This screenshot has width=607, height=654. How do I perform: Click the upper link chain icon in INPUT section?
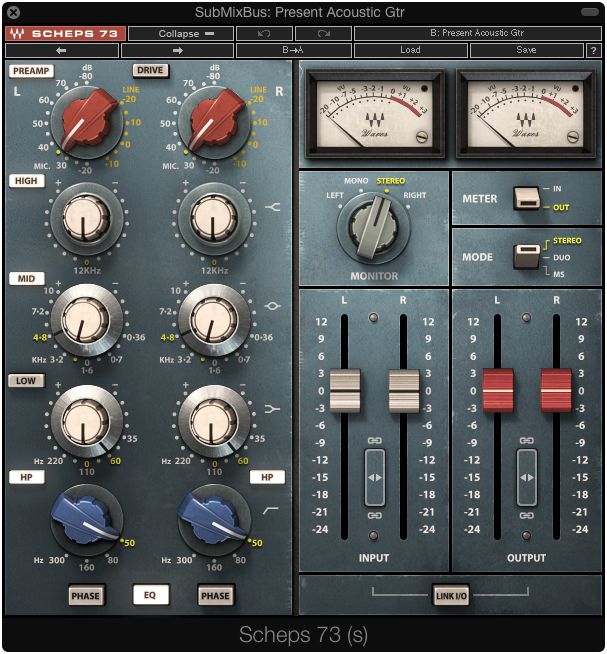click(374, 440)
